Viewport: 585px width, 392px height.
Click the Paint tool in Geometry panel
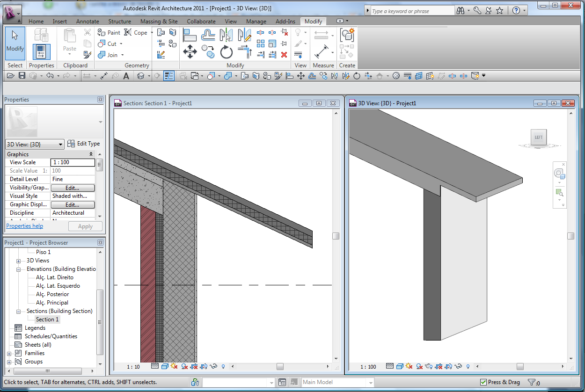point(109,33)
